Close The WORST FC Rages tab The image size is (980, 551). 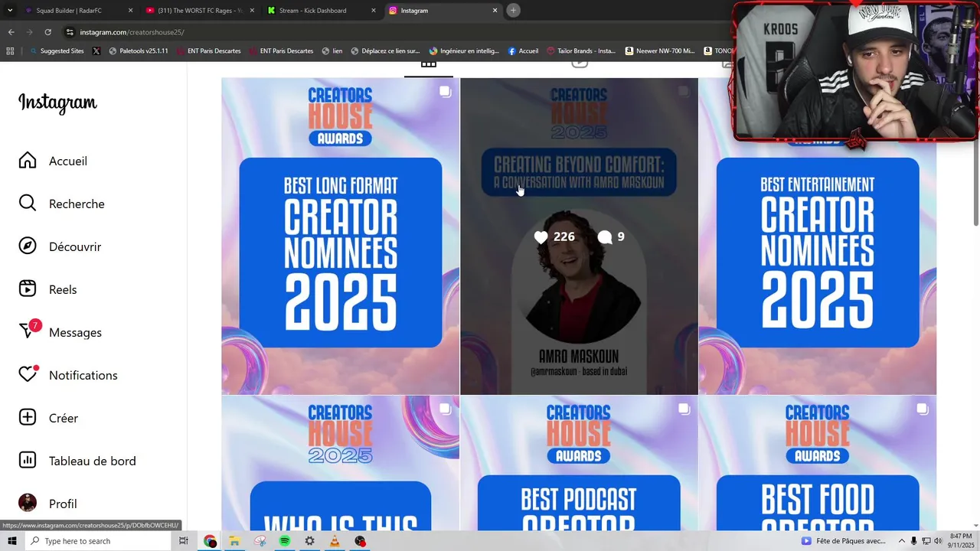(252, 11)
